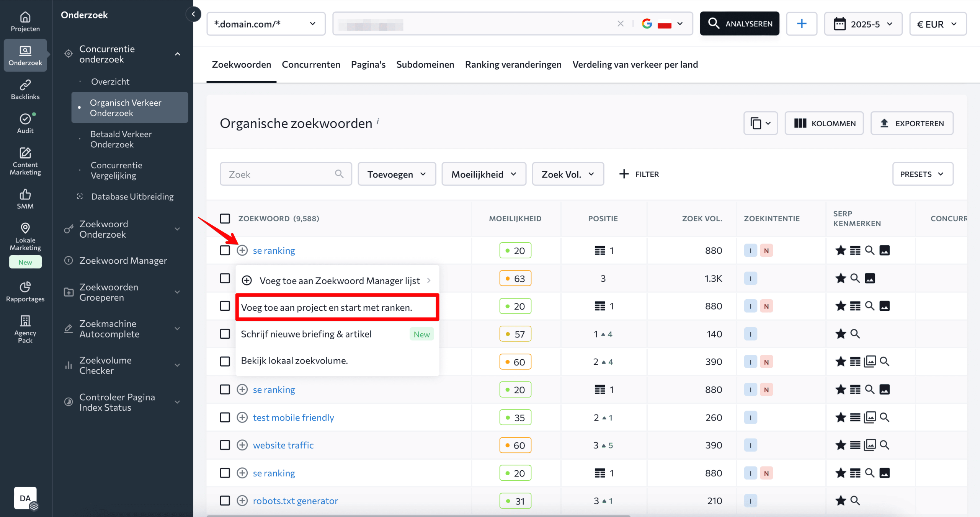Click plus icon beside website traffic
Screen dimensions: 980x517
[242, 445]
